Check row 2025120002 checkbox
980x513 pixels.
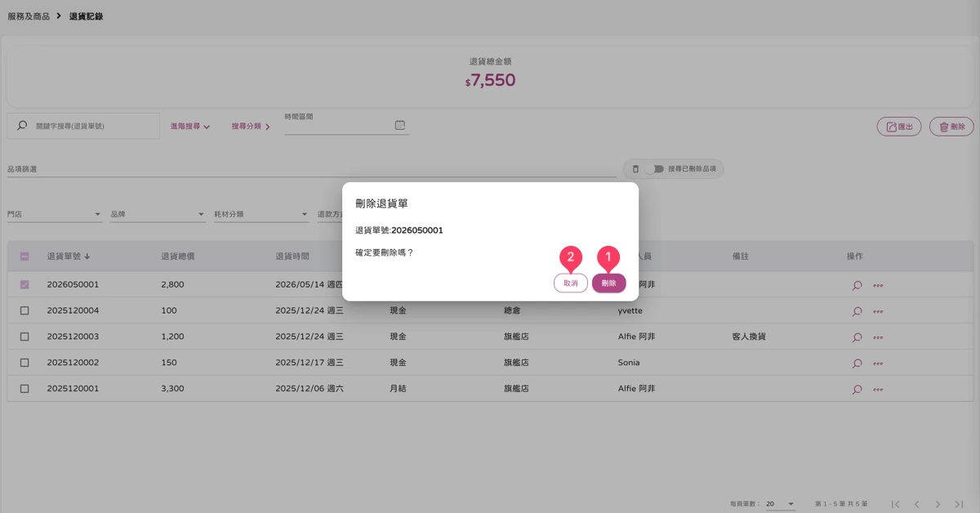pos(24,363)
